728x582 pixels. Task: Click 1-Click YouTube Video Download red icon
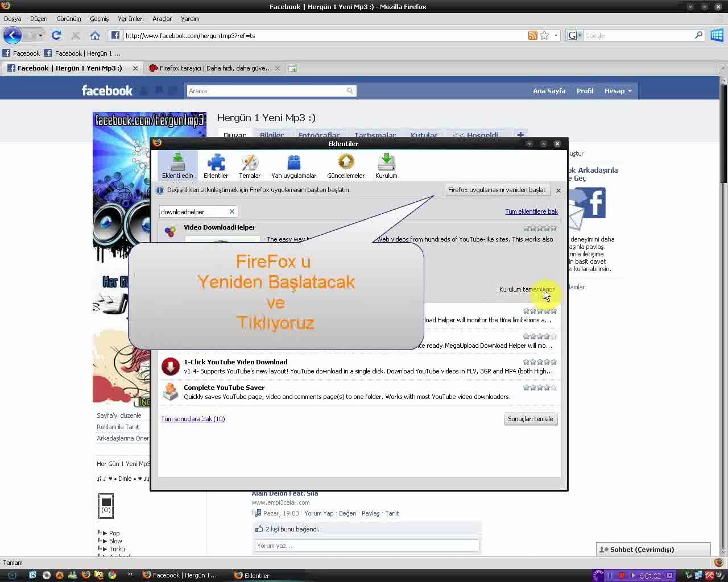170,367
